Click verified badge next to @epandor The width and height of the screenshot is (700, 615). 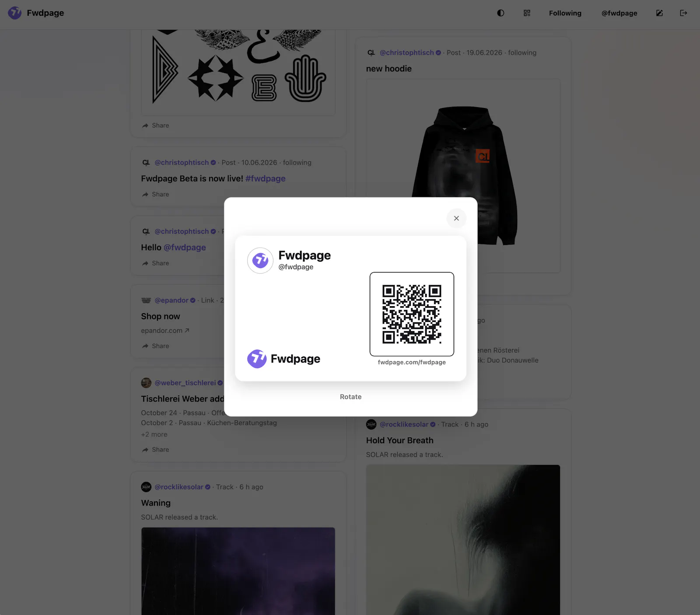[193, 300]
